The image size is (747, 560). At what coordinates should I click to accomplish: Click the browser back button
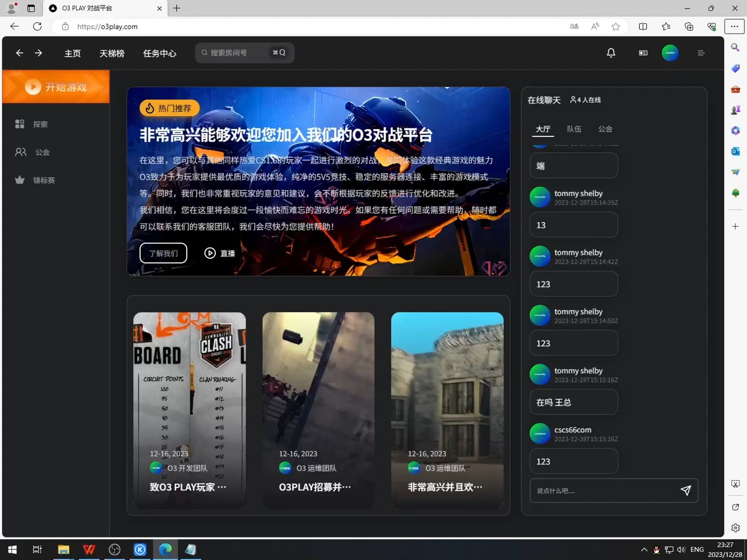tap(14, 26)
